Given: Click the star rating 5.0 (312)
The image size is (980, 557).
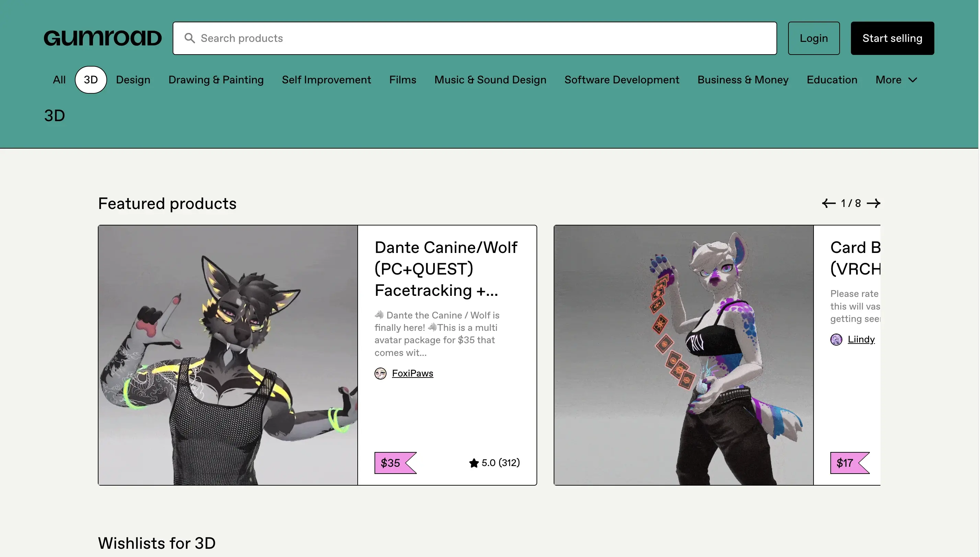Looking at the screenshot, I should (x=494, y=463).
